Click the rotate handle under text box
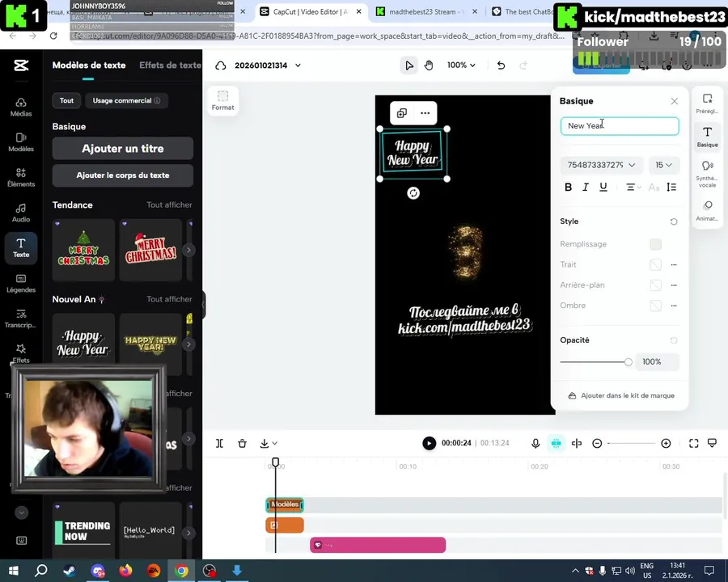This screenshot has height=582, width=728. pos(413,193)
